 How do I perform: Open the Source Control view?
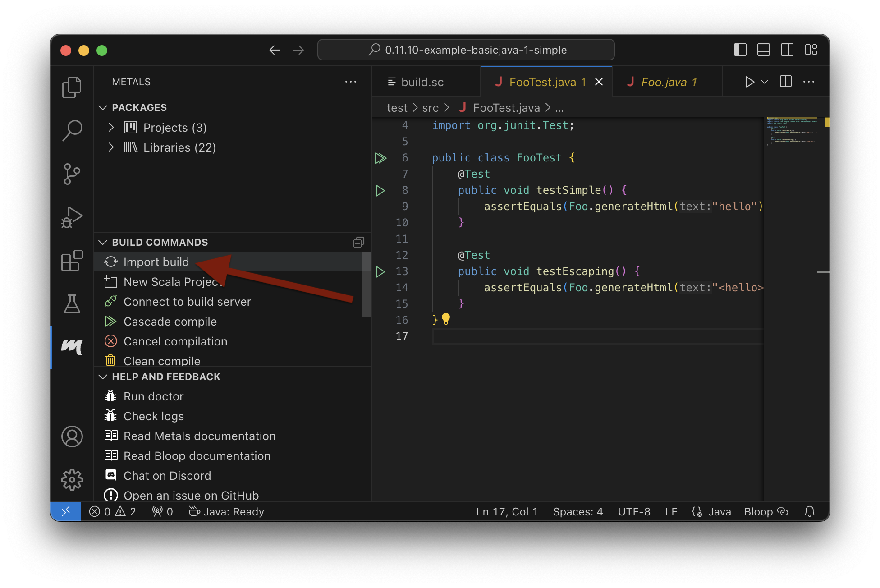[x=72, y=174]
